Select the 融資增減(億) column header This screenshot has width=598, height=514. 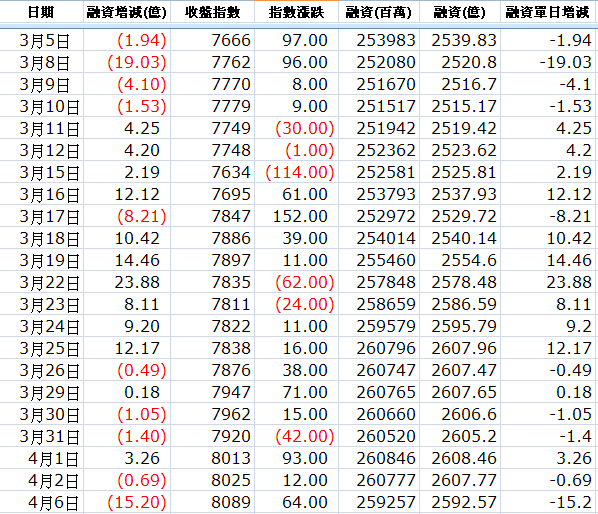point(127,13)
